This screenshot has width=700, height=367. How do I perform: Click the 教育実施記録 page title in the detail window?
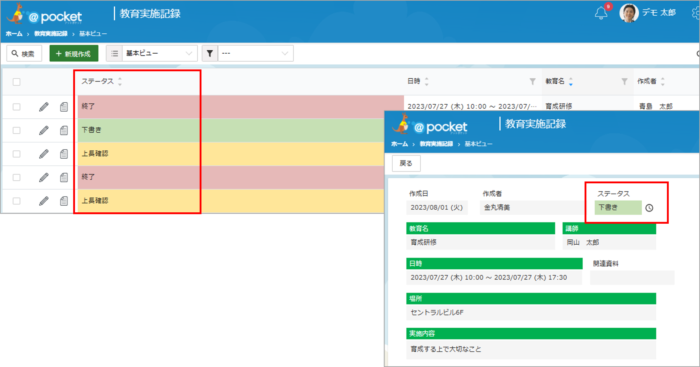[x=535, y=124]
